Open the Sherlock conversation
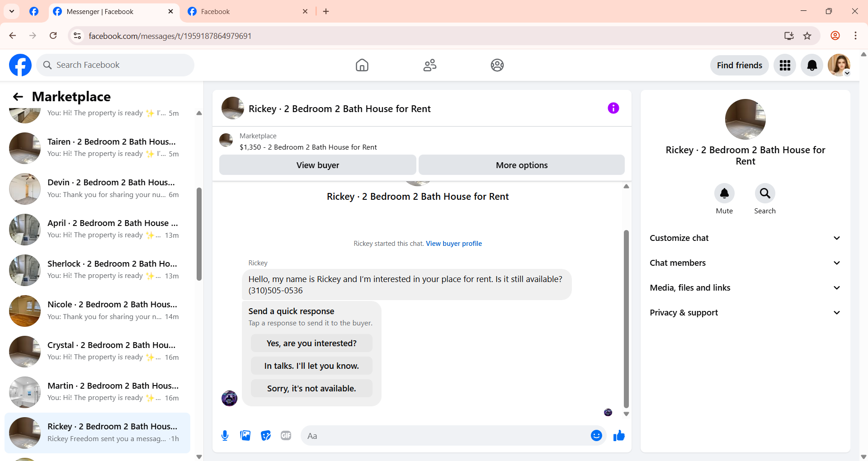The width and height of the screenshot is (868, 461). [97, 270]
